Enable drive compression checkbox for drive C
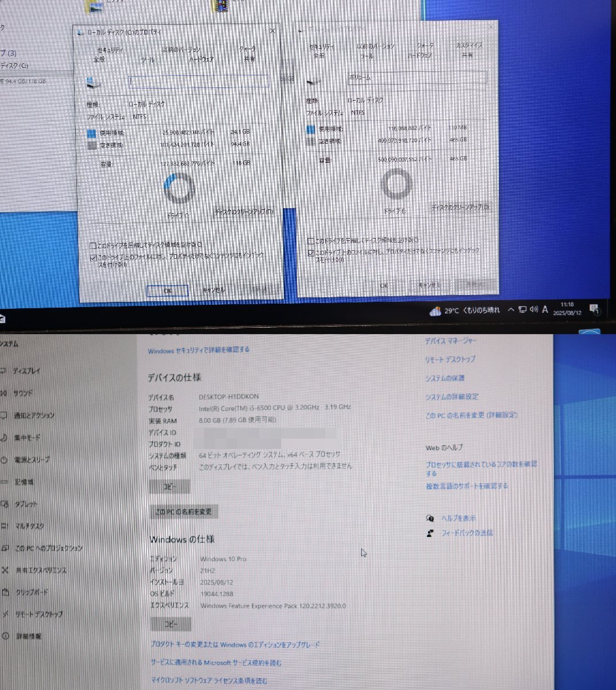Screen dimensions: 616x690 (93, 245)
